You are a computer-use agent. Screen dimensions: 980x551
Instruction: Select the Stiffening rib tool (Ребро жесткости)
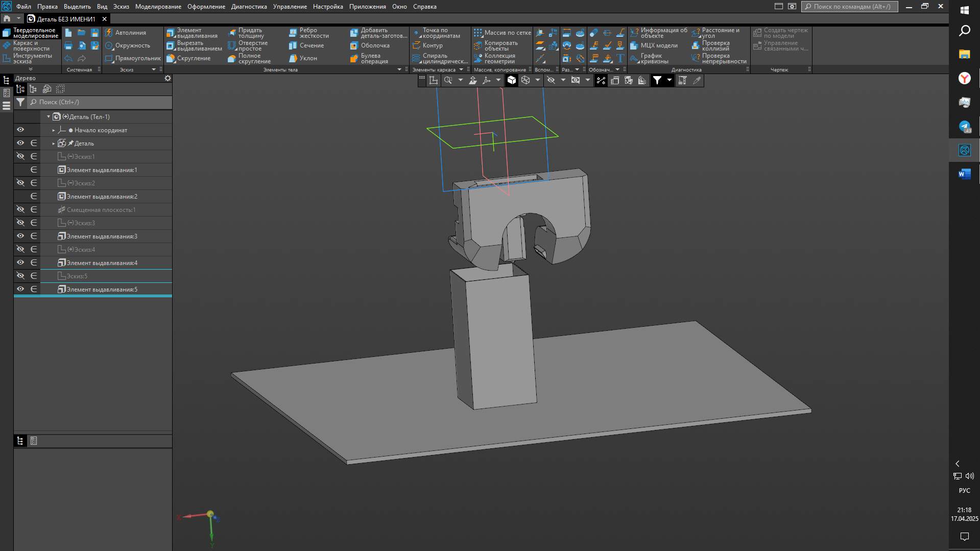[309, 33]
